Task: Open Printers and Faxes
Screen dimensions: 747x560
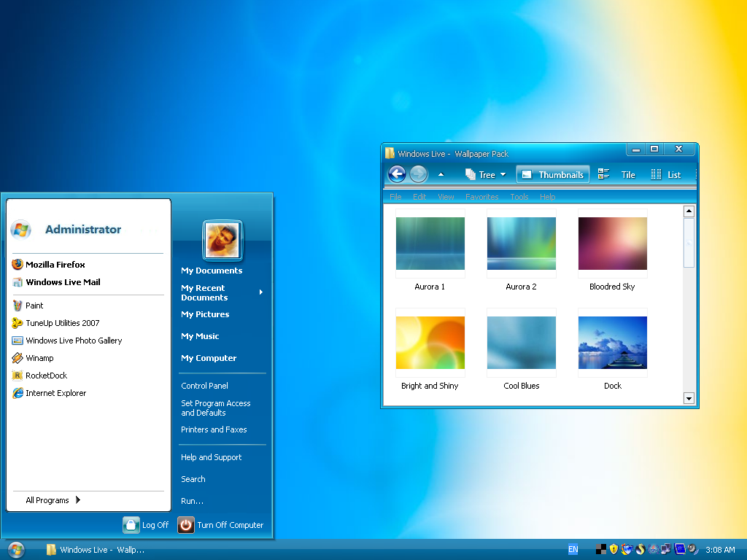Action: [x=214, y=429]
